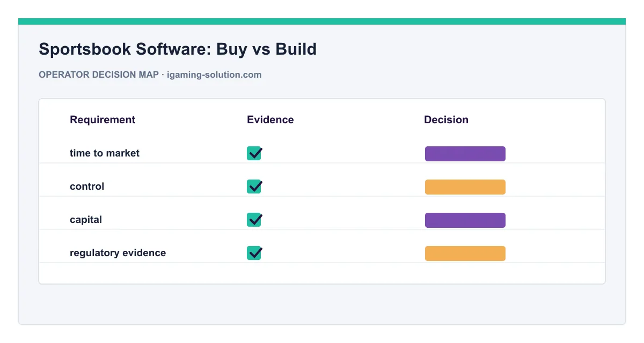Viewport: 644px width, 343px height.
Task: Select the 'capital' row label
Action: tap(86, 220)
